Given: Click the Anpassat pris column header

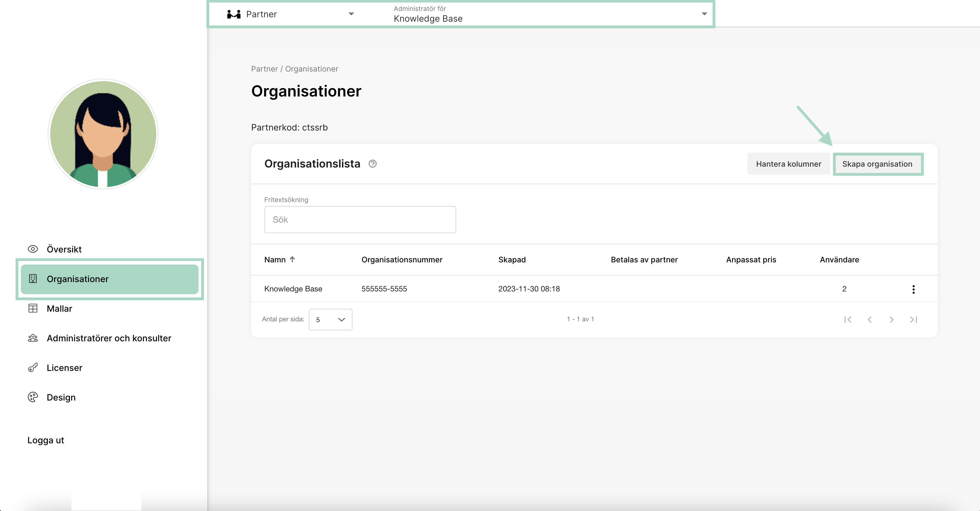Looking at the screenshot, I should tap(750, 260).
